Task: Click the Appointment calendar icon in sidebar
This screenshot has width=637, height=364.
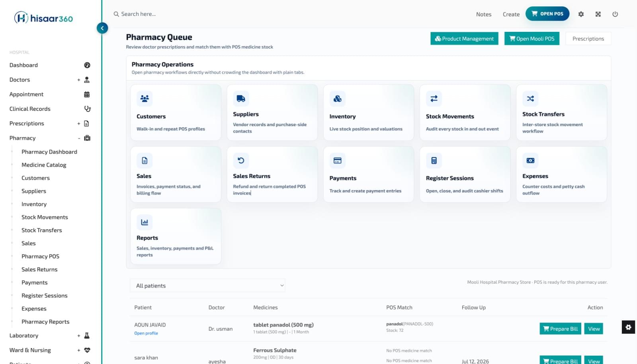Action: 87,94
